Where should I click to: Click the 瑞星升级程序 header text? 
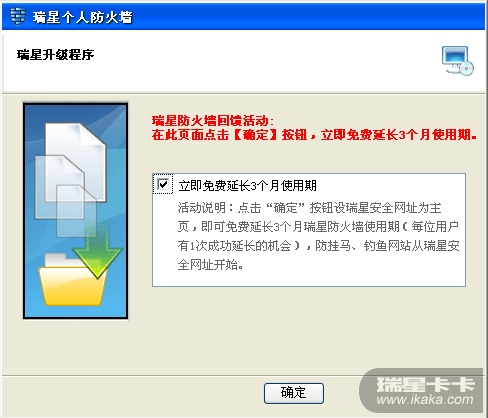pyautogui.click(x=55, y=55)
